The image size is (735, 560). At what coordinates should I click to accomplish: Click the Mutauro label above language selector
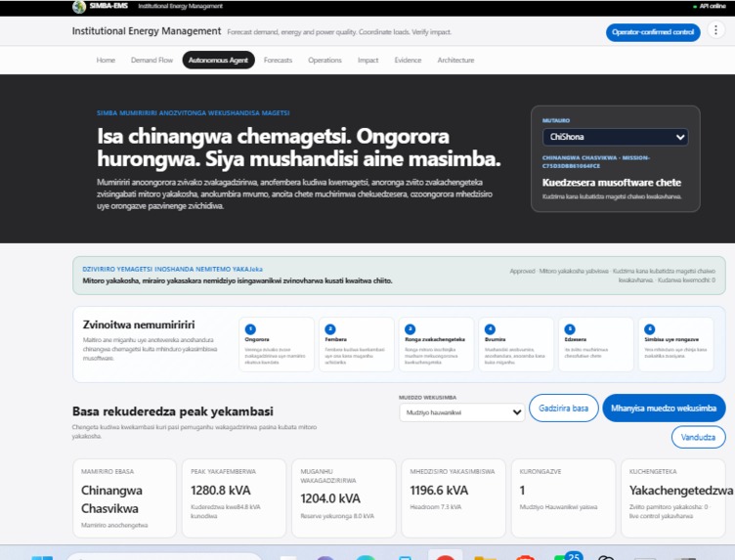556,120
